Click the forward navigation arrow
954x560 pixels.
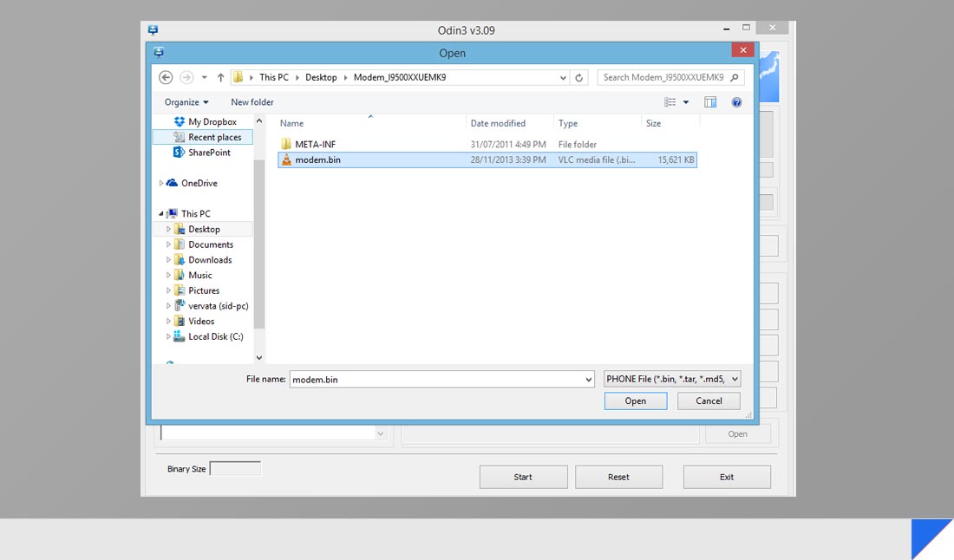click(186, 77)
